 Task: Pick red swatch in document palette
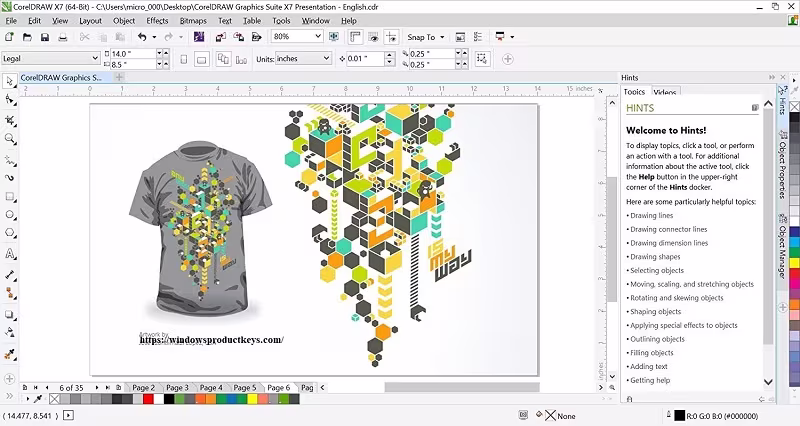[x=148, y=399]
